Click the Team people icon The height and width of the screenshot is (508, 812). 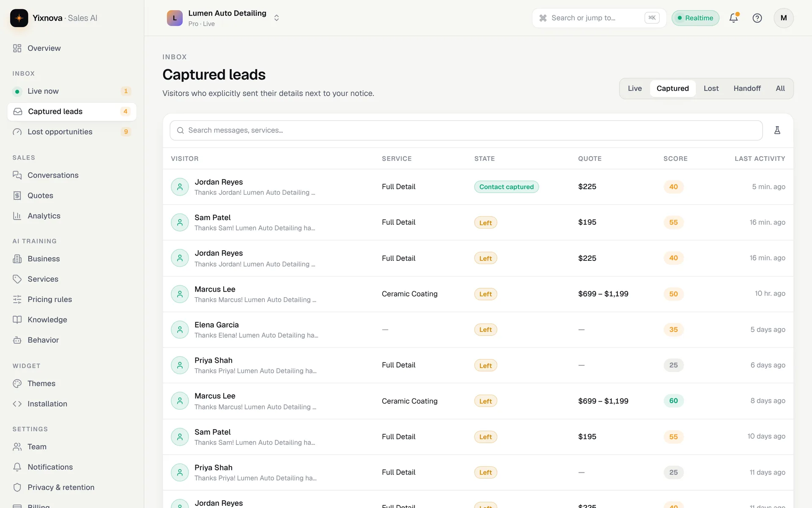click(x=17, y=447)
